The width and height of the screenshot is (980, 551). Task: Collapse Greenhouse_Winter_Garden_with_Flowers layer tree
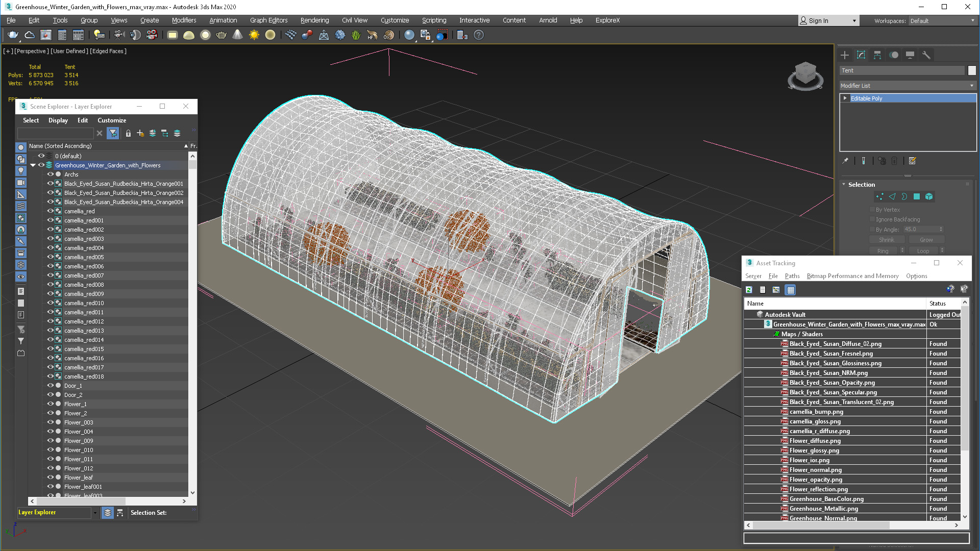coord(33,165)
